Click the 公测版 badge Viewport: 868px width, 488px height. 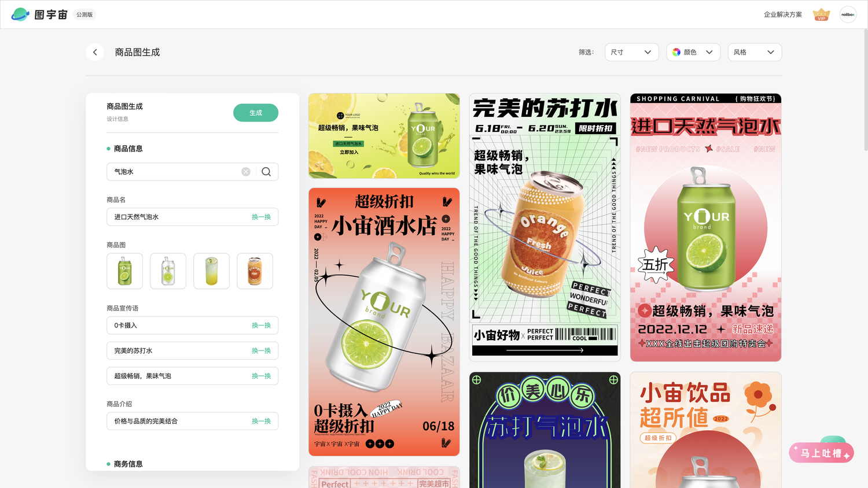[x=84, y=14]
